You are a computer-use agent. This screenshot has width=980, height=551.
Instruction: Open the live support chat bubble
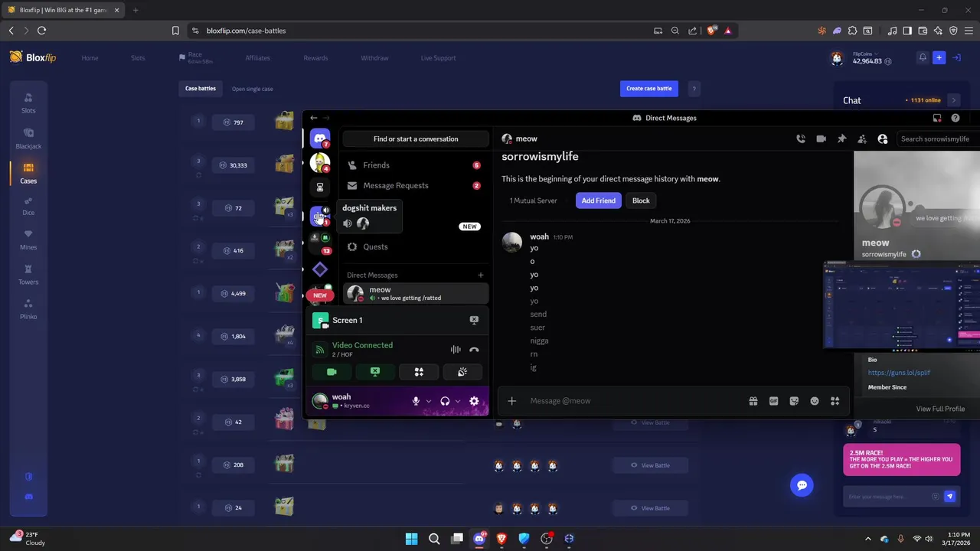pos(802,485)
